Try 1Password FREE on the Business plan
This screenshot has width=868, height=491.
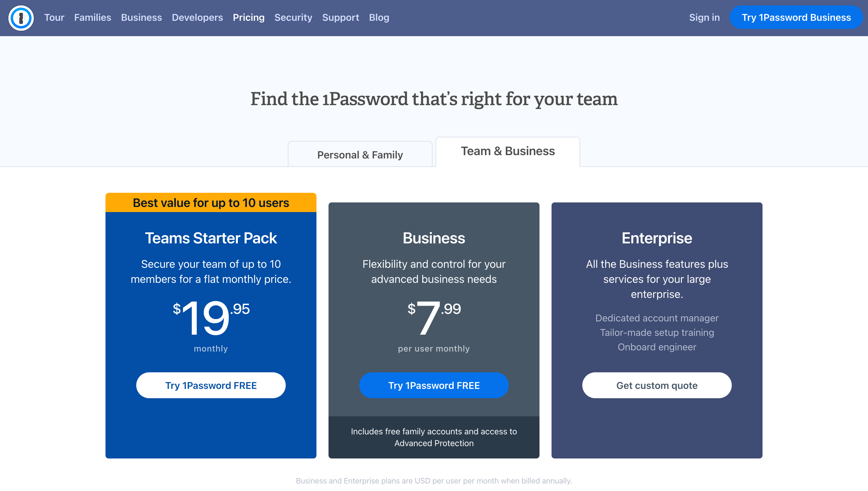coord(434,385)
